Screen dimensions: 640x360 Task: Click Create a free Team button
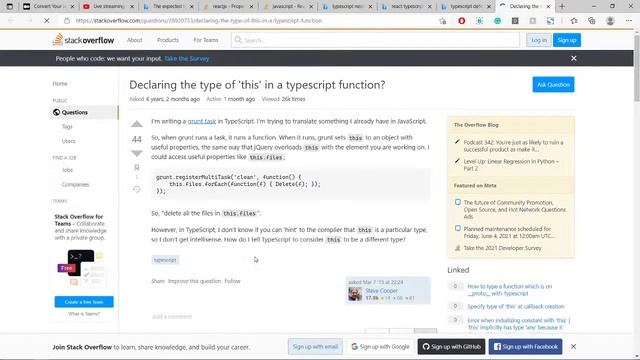point(84,302)
